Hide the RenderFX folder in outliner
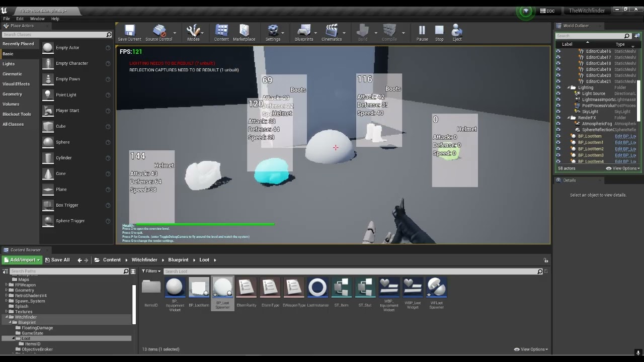The image size is (644, 362). tap(558, 118)
